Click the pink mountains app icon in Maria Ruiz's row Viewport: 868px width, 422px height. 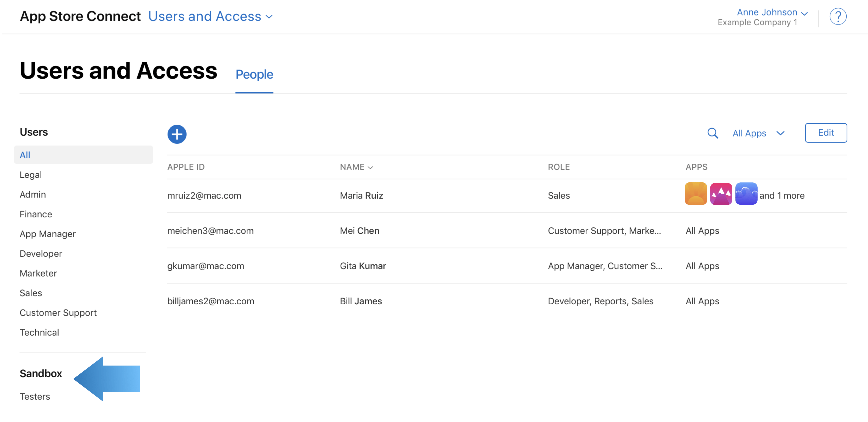tap(721, 193)
